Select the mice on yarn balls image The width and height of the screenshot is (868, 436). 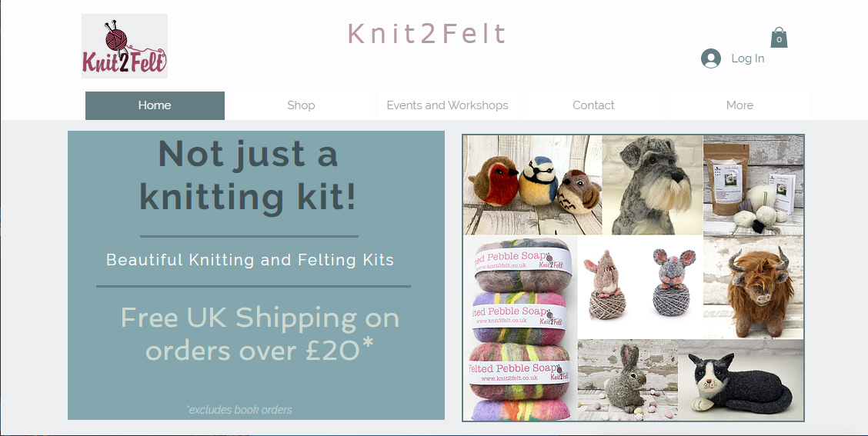click(x=640, y=287)
